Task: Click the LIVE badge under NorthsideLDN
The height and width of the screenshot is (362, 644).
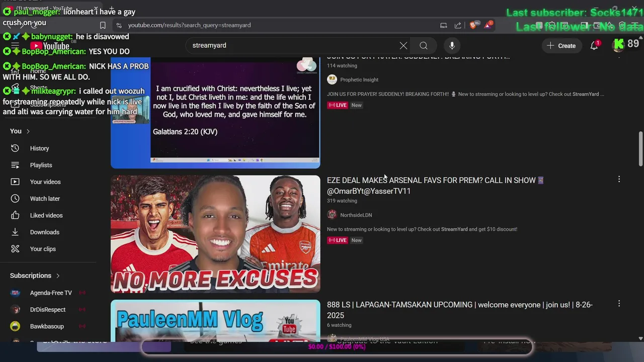Action: click(338, 240)
